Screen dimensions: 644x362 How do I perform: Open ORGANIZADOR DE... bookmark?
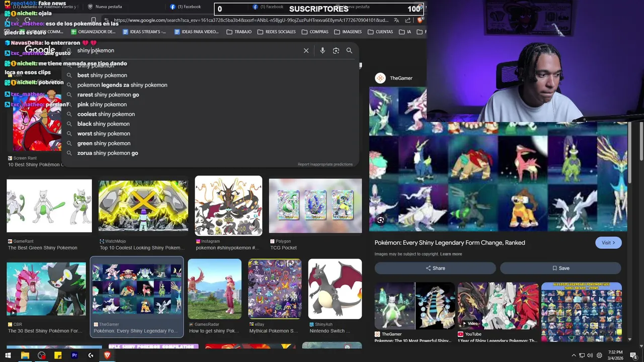93,32
